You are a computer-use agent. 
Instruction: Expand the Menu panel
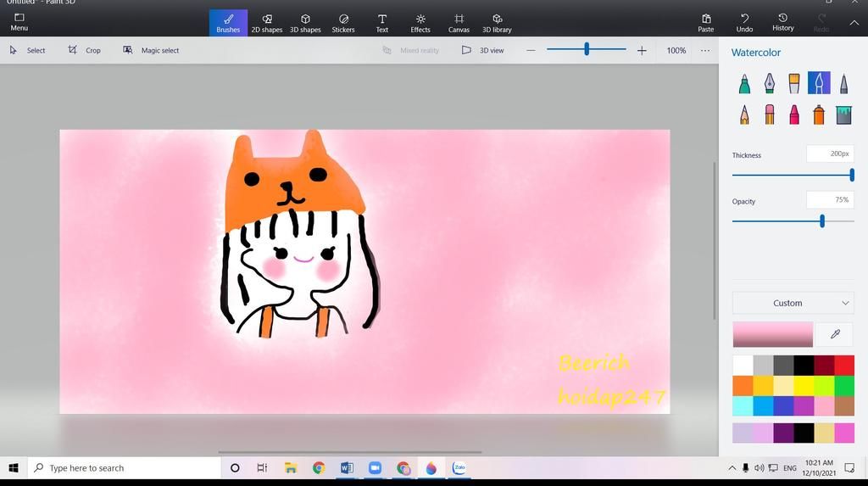(x=19, y=22)
